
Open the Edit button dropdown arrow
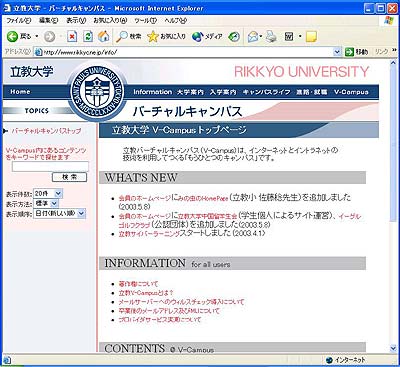pos(300,36)
